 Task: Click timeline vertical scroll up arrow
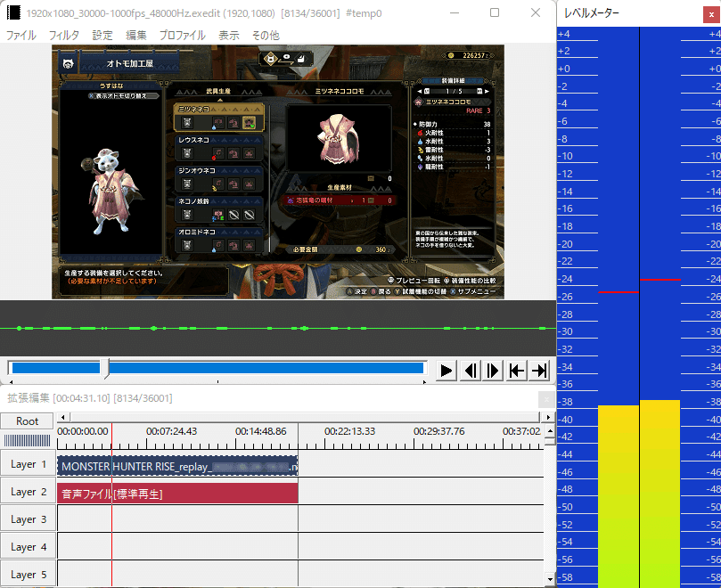[550, 431]
